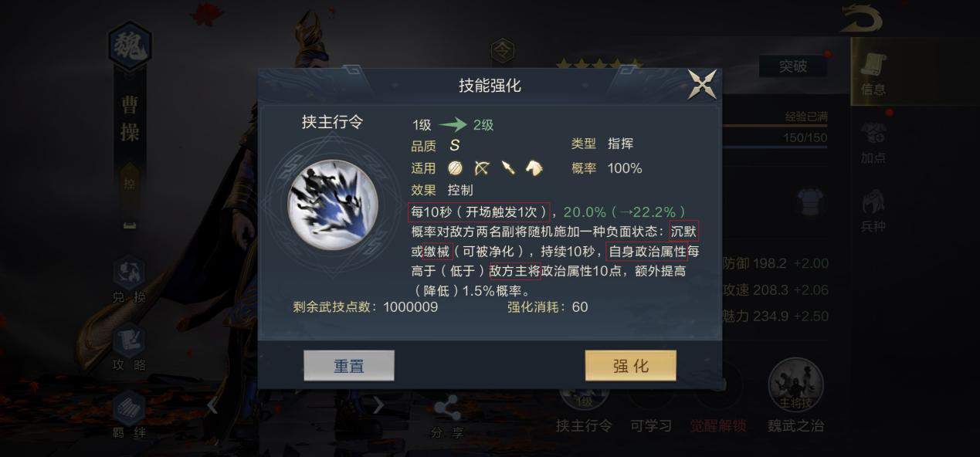This screenshot has height=457, width=980.
Task: Select the 觉醒解锁 locked skill slot
Action: click(x=718, y=394)
